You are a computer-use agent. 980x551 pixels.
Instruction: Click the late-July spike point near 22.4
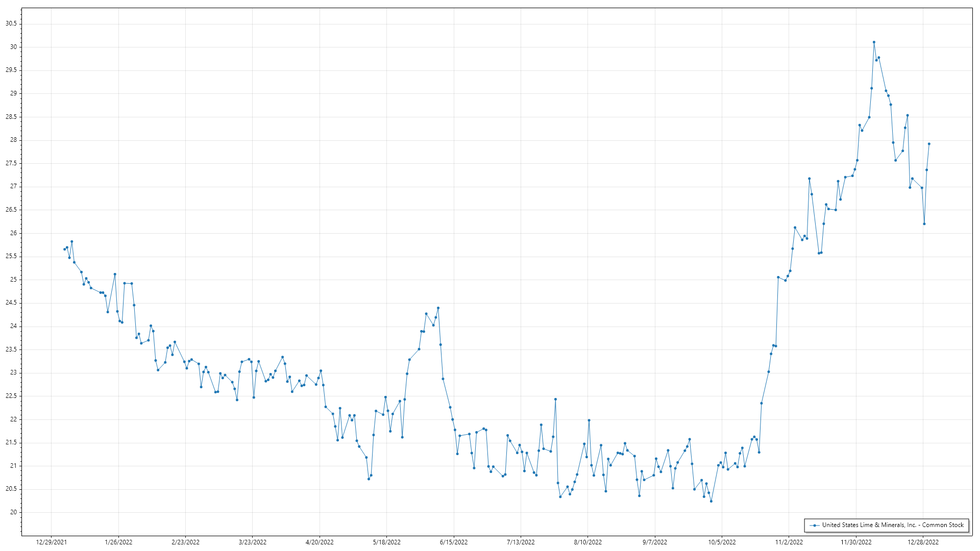555,399
